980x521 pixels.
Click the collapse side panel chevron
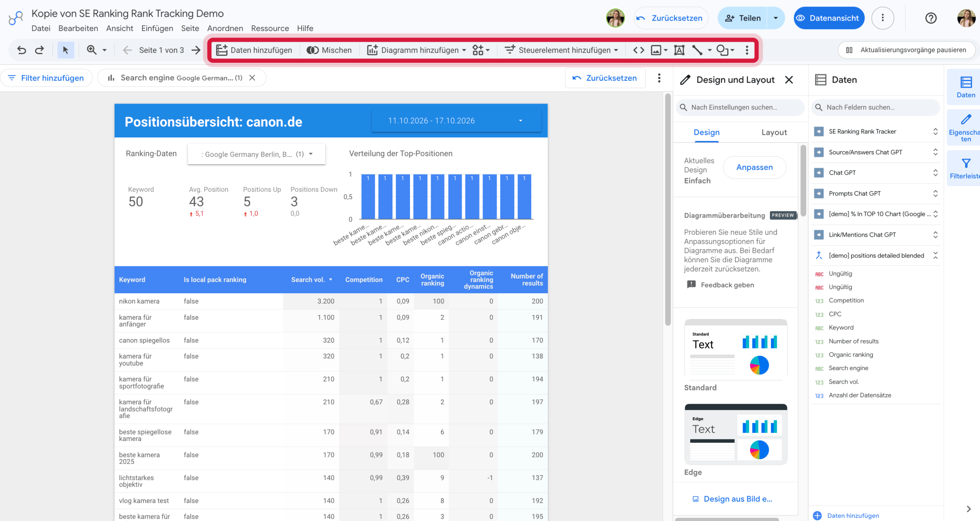pos(969,509)
